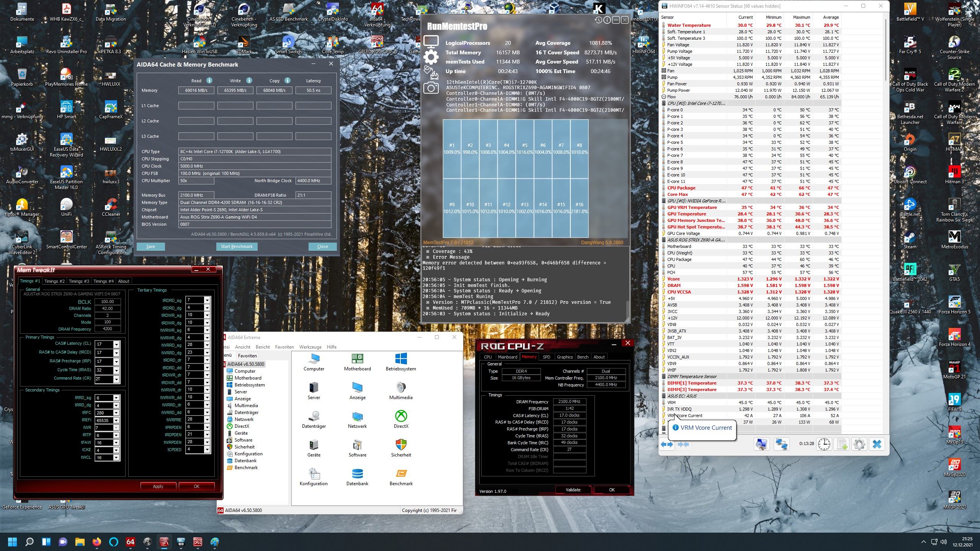This screenshot has height=551, width=980.
Task: Open Firefox from the taskbar
Action: click(96, 542)
